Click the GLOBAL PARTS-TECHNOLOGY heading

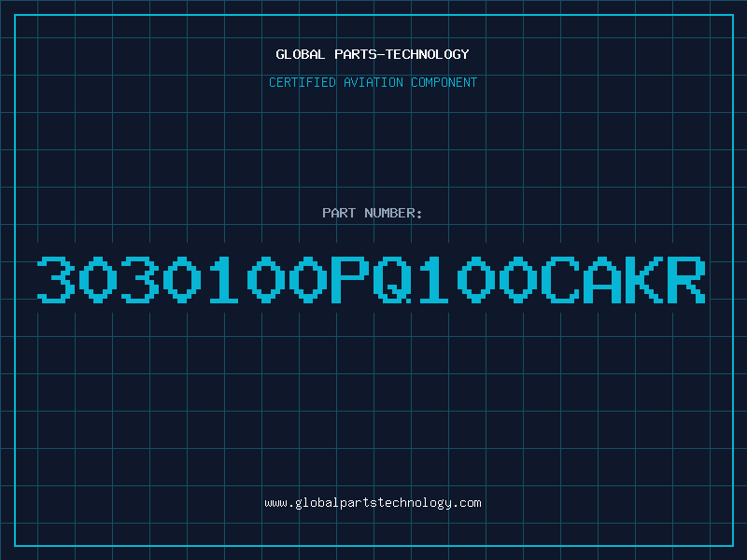[x=373, y=54]
